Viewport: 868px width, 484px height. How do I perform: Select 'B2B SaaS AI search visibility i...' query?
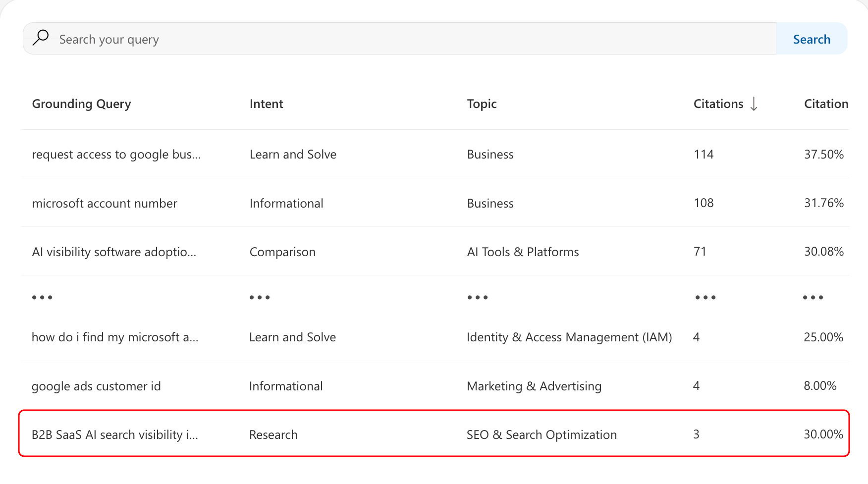coord(115,435)
